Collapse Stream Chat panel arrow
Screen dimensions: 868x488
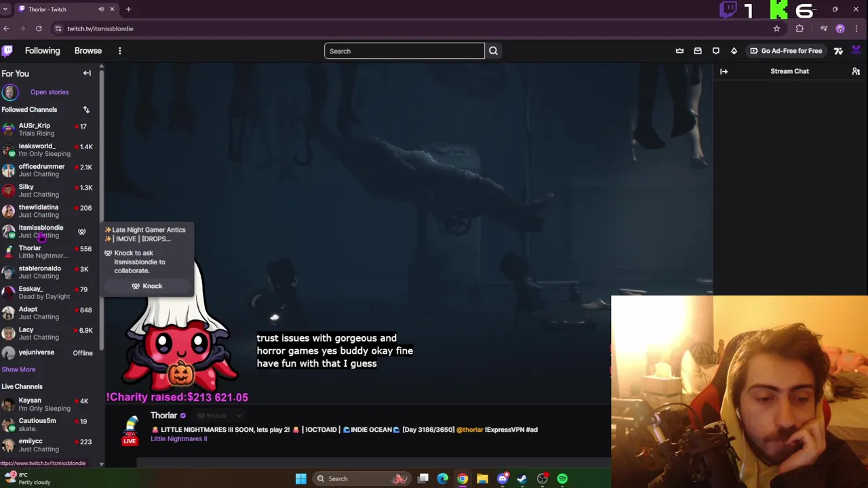click(724, 71)
